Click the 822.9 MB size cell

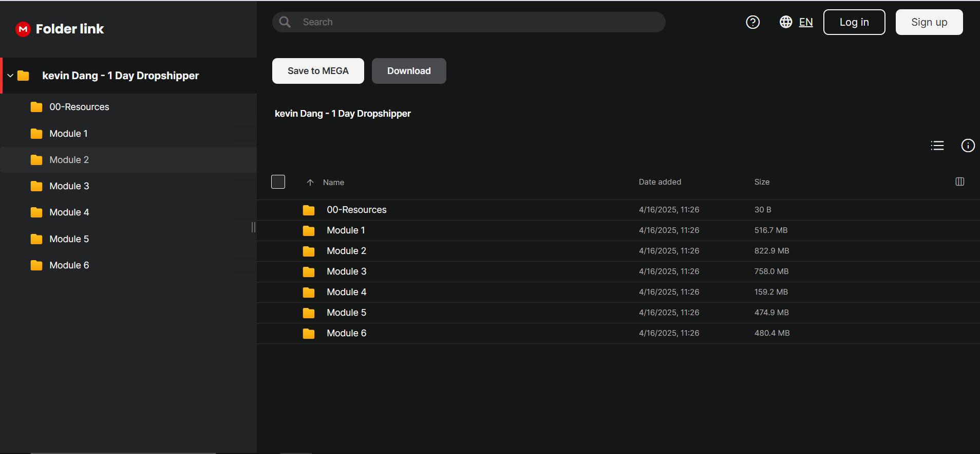tap(771, 251)
